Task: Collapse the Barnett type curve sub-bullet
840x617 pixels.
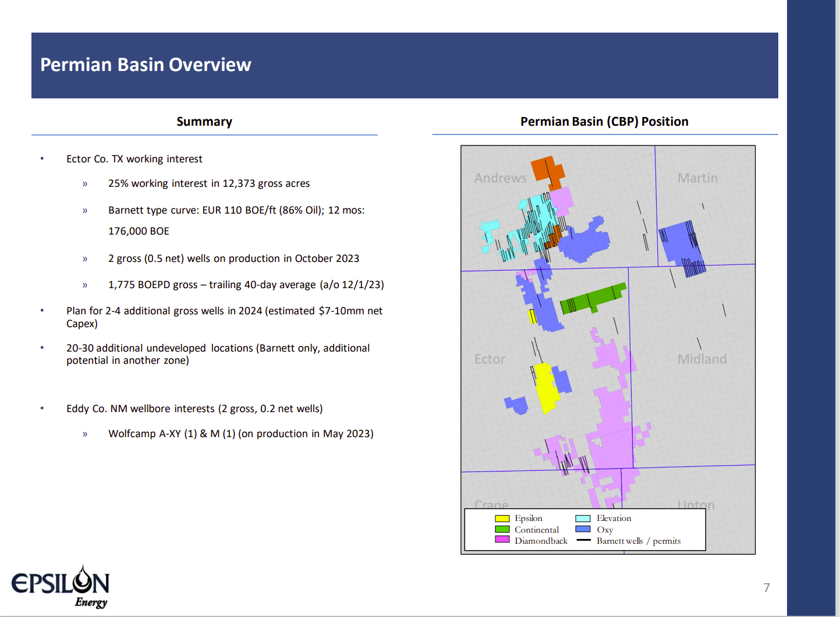Action: click(x=236, y=210)
